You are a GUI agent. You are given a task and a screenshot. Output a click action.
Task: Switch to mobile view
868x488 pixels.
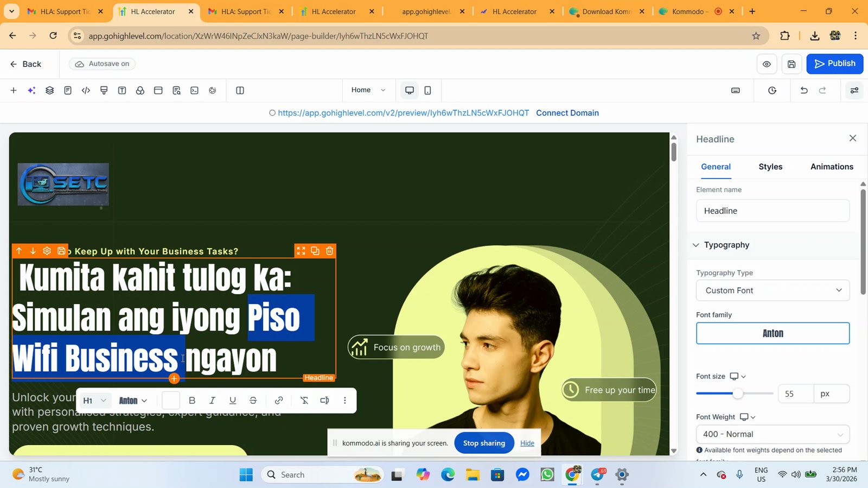pos(427,91)
